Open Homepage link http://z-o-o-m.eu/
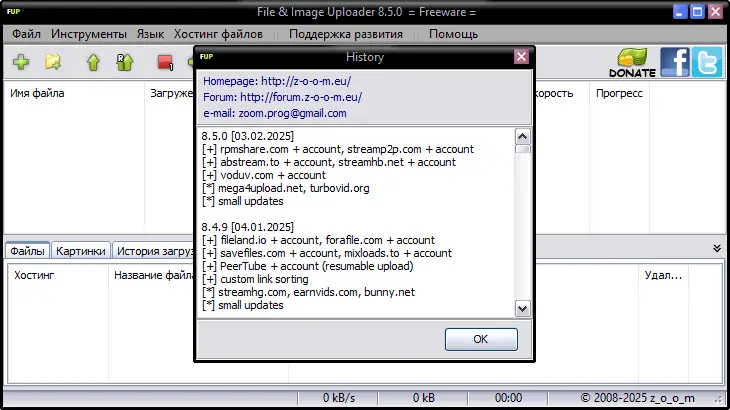The height and width of the screenshot is (410, 730). click(306, 81)
